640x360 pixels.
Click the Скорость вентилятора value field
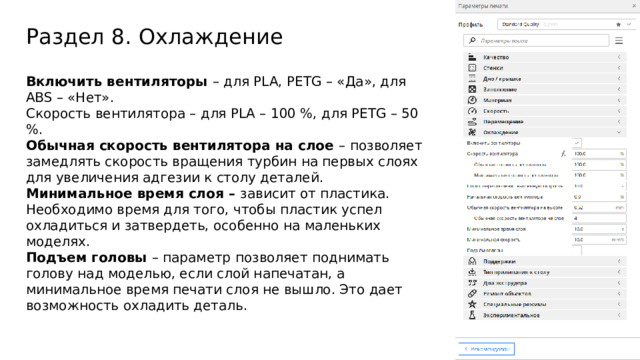[x=599, y=154]
